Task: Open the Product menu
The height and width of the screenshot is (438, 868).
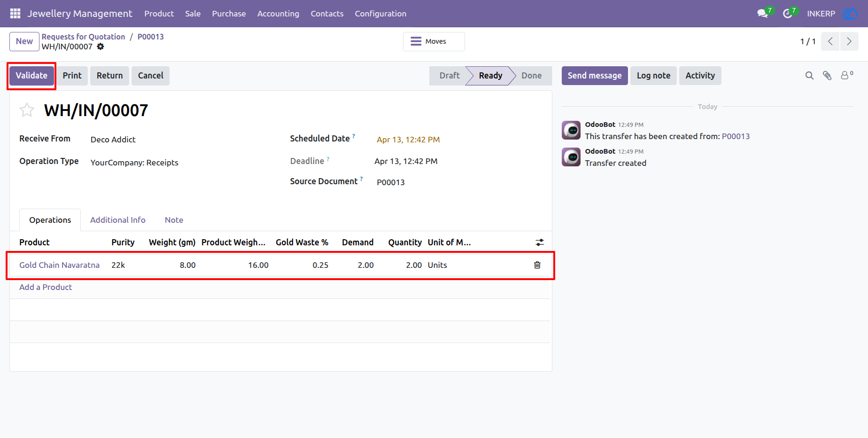Action: (159, 14)
